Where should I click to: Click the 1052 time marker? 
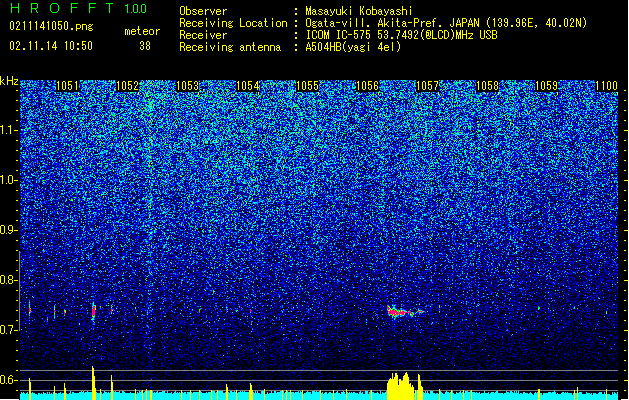[127, 86]
